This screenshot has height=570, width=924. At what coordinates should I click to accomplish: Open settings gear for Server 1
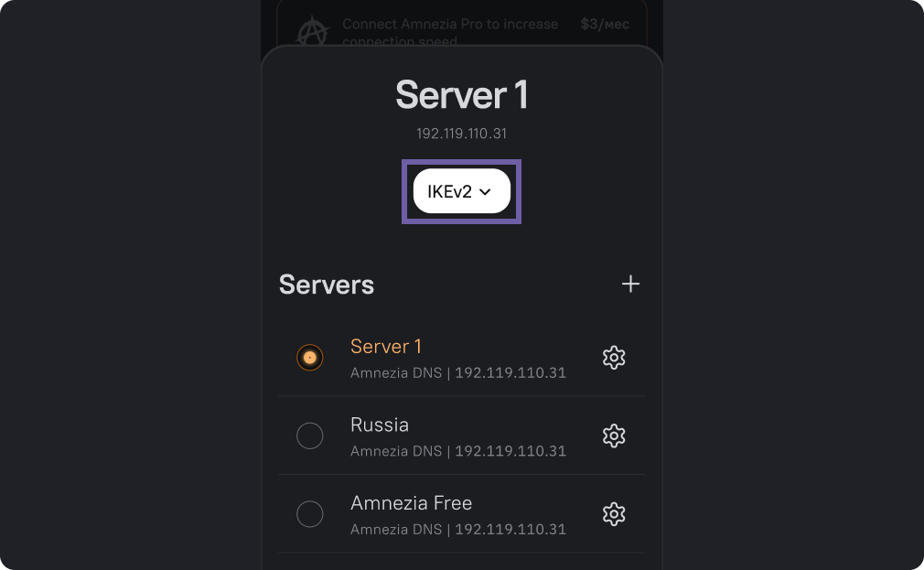coord(614,358)
